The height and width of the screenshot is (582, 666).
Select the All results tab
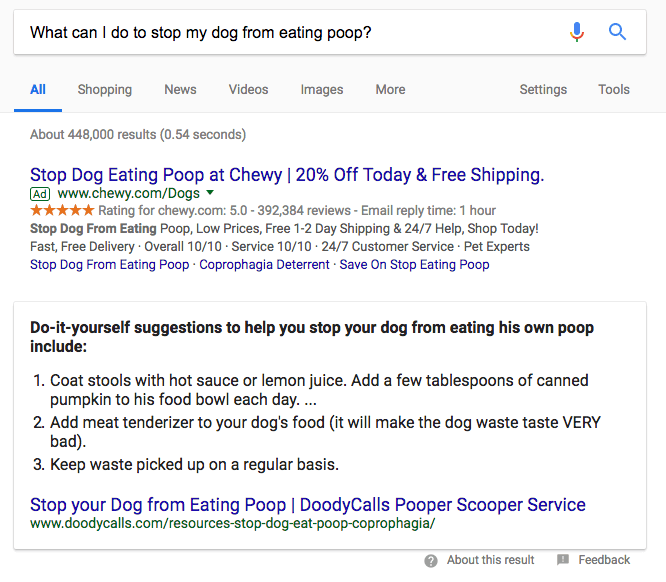[38, 90]
